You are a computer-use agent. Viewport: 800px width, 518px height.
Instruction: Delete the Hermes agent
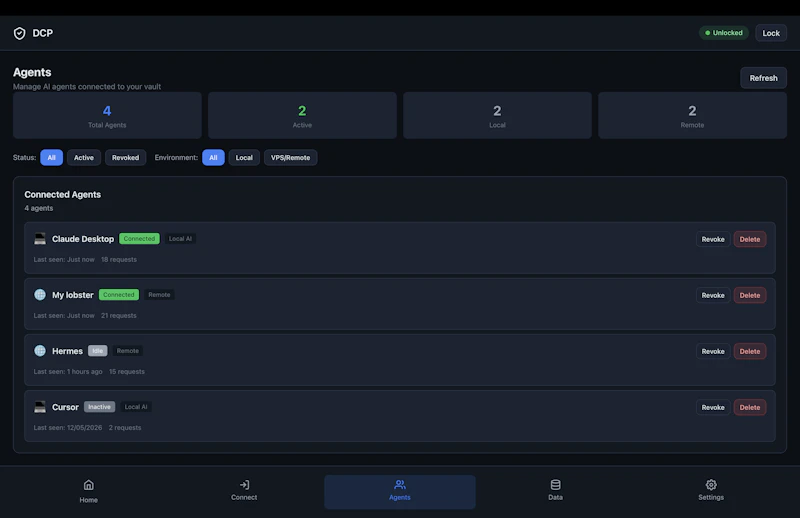point(749,352)
